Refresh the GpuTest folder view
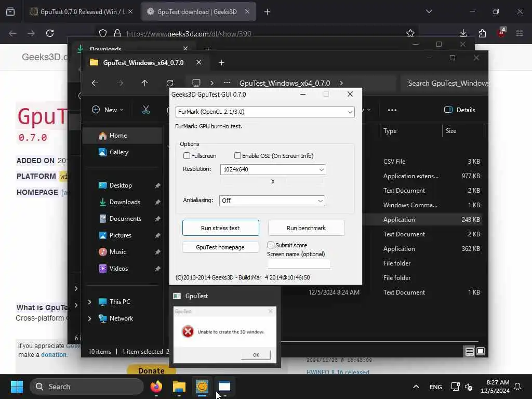 pyautogui.click(x=170, y=83)
